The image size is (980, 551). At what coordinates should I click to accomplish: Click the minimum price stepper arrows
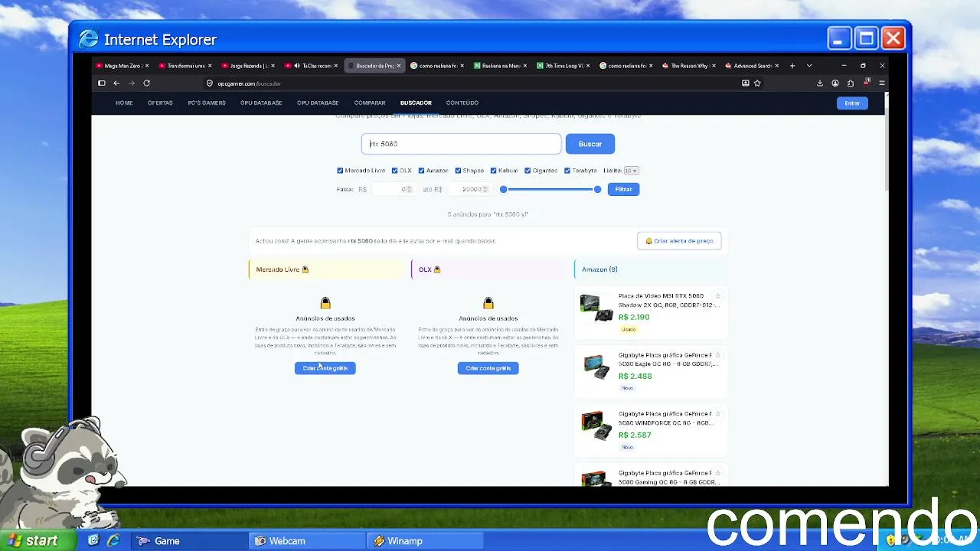pos(409,189)
